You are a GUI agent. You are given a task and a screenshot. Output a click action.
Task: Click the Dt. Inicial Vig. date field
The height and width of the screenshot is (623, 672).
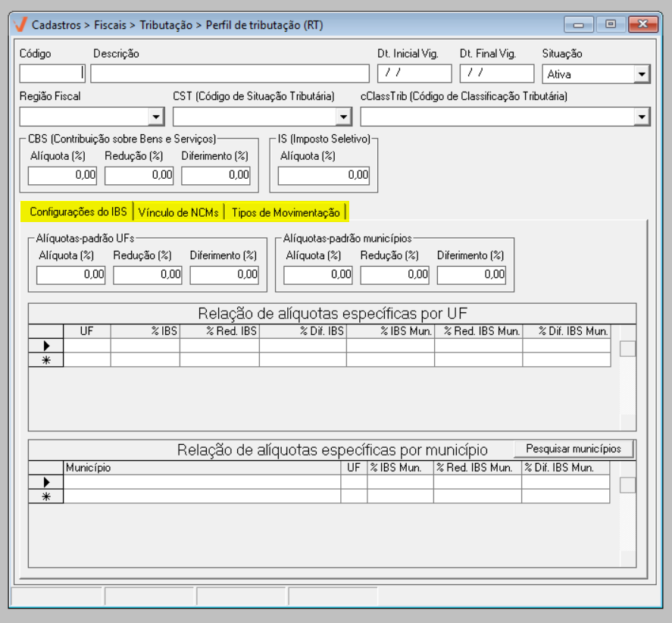(414, 74)
